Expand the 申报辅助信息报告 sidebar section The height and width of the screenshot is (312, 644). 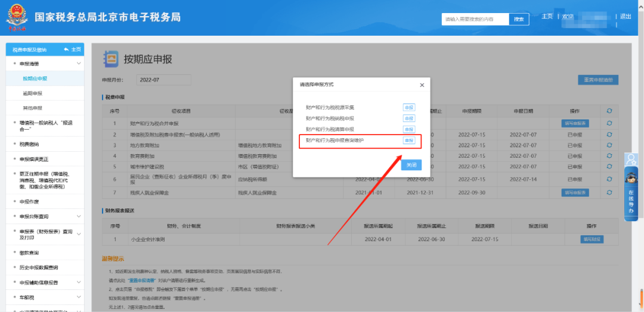(x=79, y=282)
